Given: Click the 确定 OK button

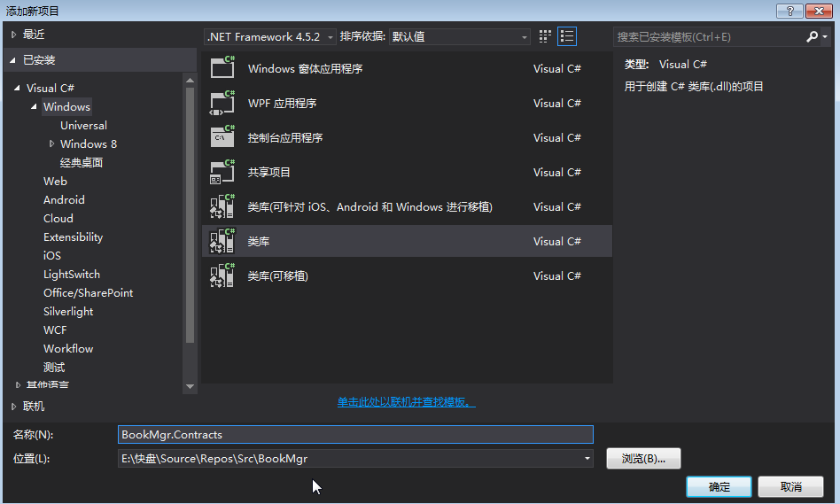Looking at the screenshot, I should tap(719, 487).
